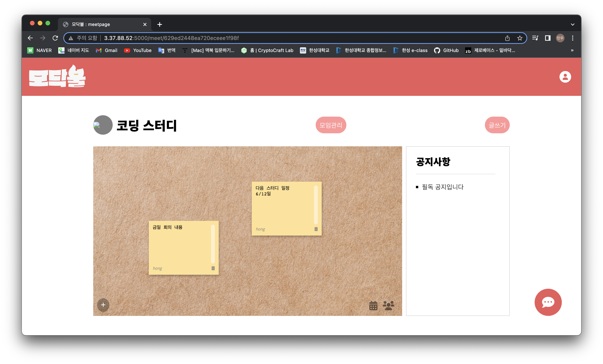Open the members group icon on the board

(388, 305)
